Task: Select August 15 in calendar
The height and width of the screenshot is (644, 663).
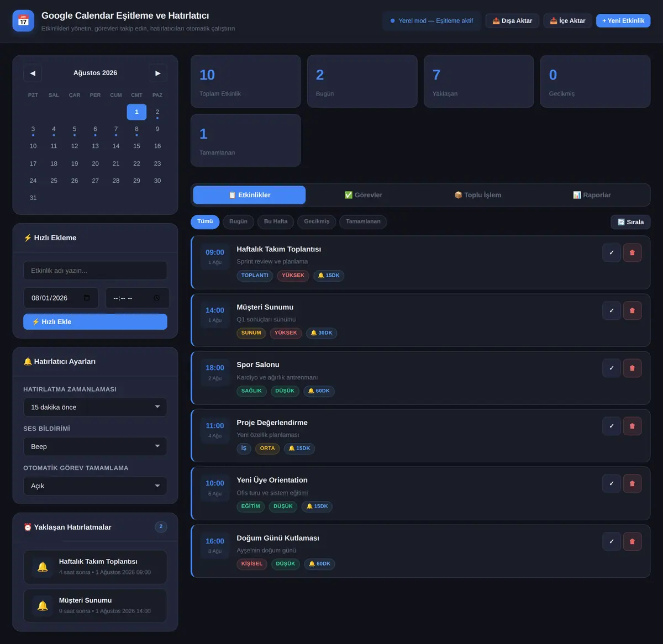Action: [136, 146]
